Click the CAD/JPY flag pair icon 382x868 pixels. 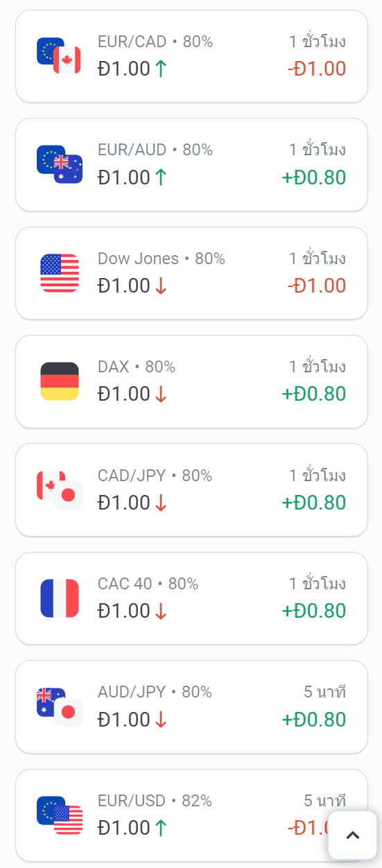59,489
